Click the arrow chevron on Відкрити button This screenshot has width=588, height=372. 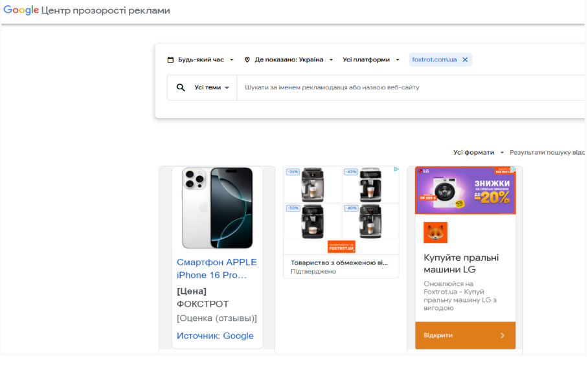pyautogui.click(x=503, y=335)
